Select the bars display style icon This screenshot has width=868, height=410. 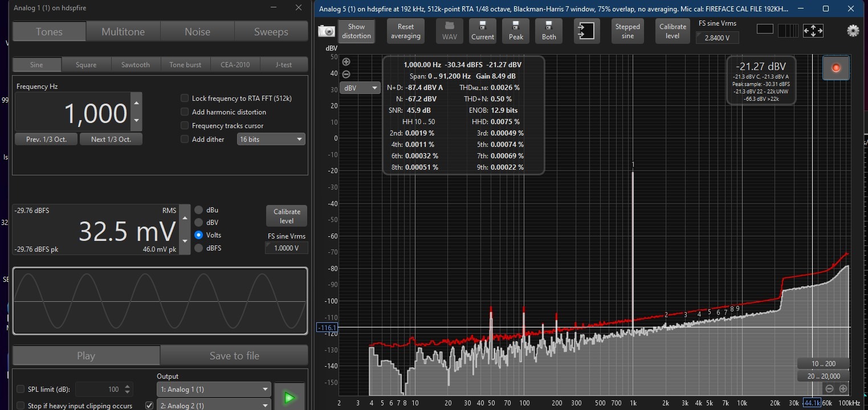click(788, 31)
